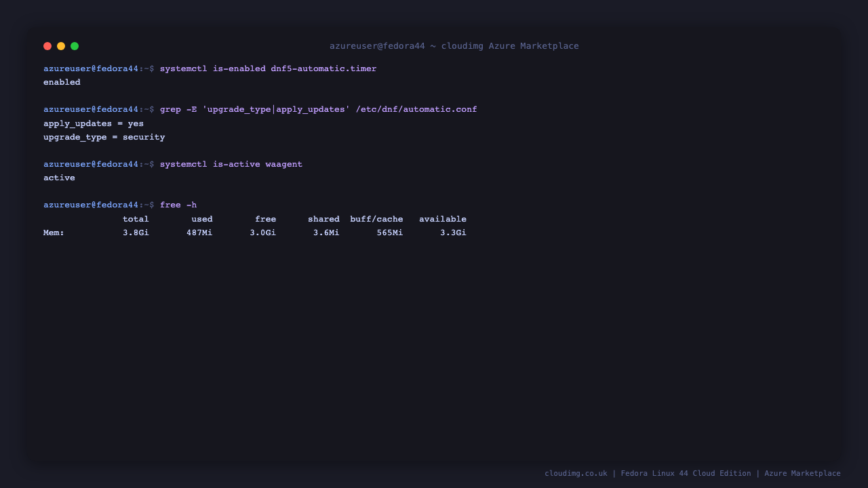Click the command 'free -h'
Image resolution: width=868 pixels, height=488 pixels.
178,205
